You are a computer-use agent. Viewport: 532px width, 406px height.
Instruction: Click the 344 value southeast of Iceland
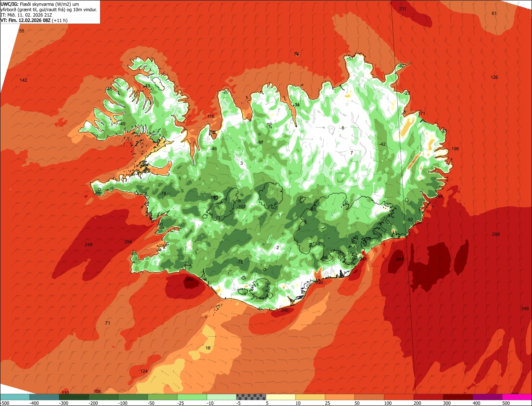[400, 259]
